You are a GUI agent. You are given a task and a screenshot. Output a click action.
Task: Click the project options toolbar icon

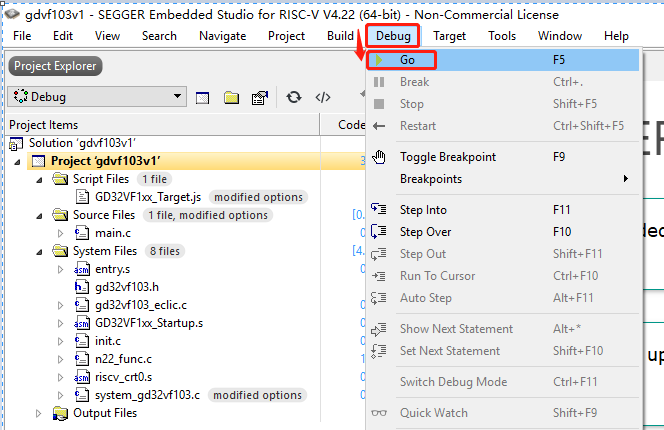tap(260, 98)
